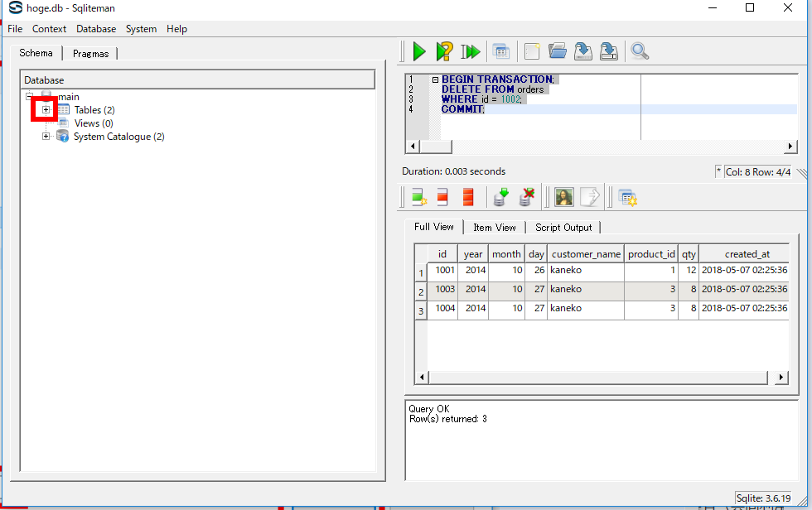Image resolution: width=812 pixels, height=510 pixels.
Task: Click kaneko cell in row 3
Action: tap(586, 308)
